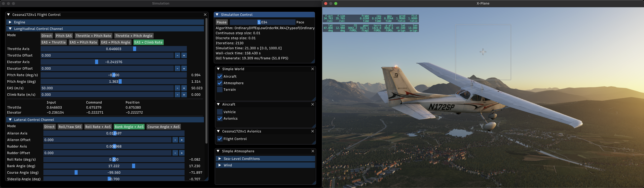Click plus button for Rudder Offset
Screen dimensions: 644x188
pyautogui.click(x=182, y=153)
